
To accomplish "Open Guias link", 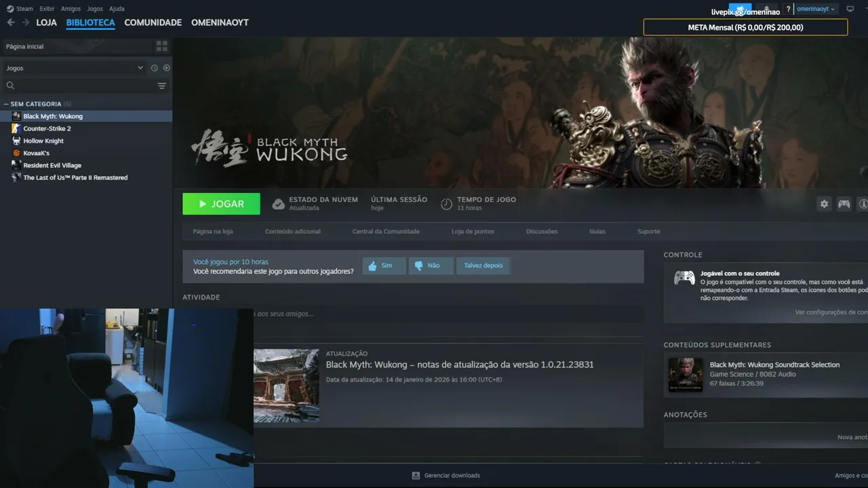I will (x=597, y=232).
